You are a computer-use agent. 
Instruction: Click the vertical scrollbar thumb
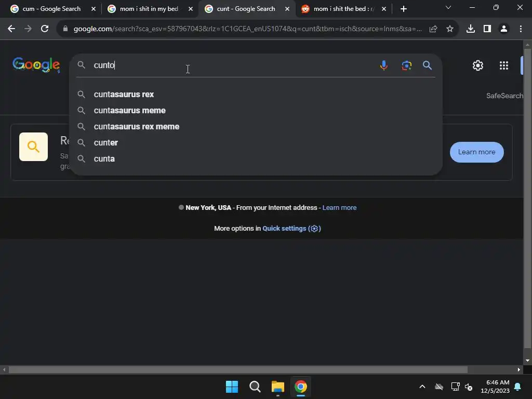pos(527,198)
